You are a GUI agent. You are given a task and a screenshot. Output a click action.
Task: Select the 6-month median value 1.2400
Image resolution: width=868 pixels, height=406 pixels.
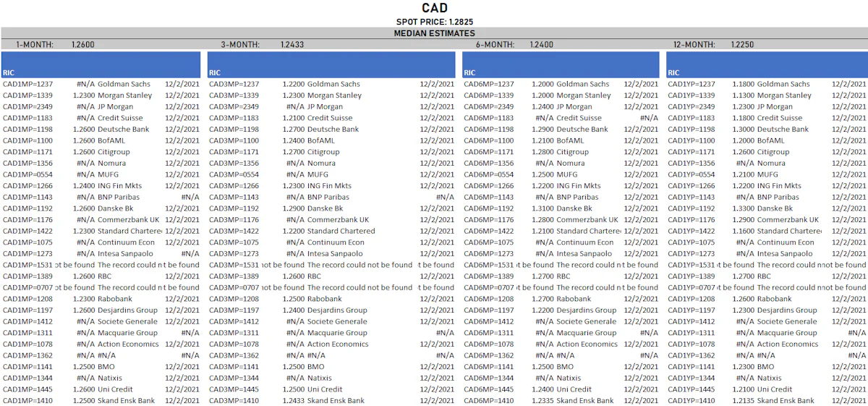pos(542,45)
